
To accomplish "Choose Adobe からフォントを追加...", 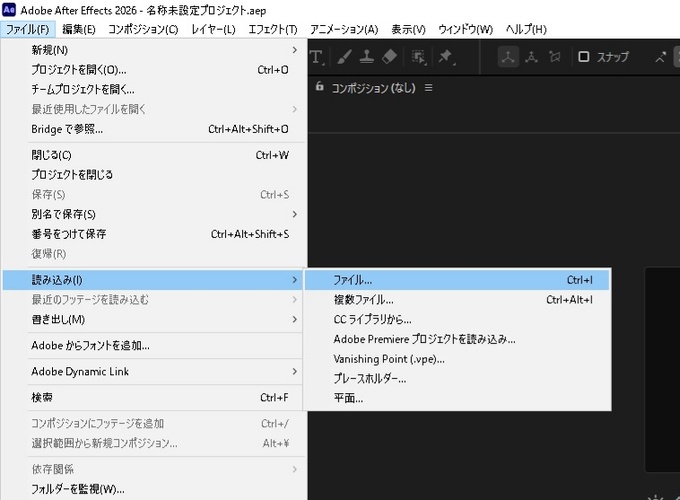I will click(x=154, y=346).
